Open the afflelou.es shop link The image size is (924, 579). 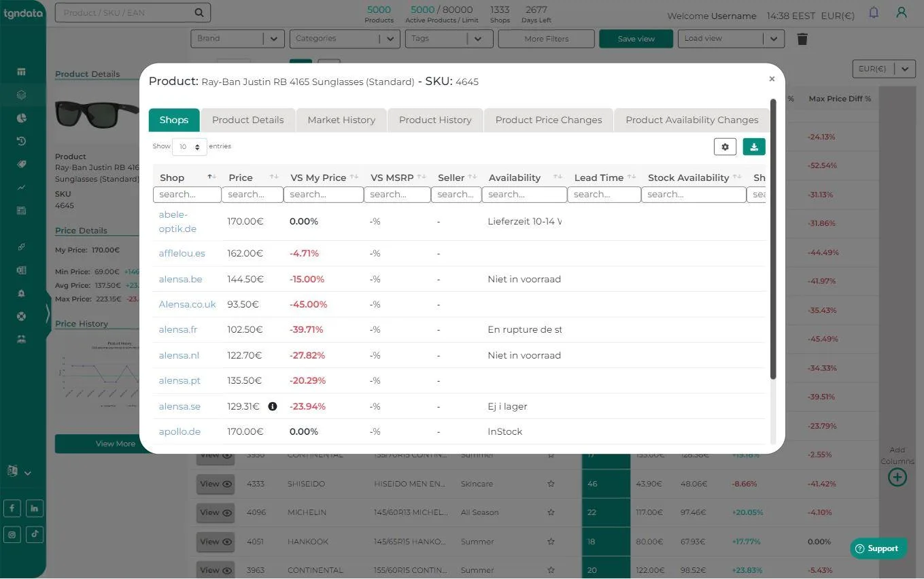182,253
